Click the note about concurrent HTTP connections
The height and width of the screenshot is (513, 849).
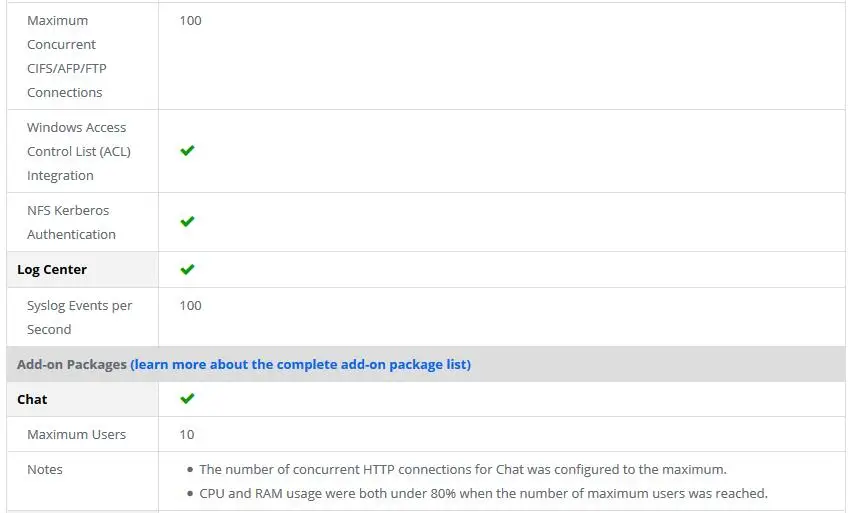coord(463,469)
